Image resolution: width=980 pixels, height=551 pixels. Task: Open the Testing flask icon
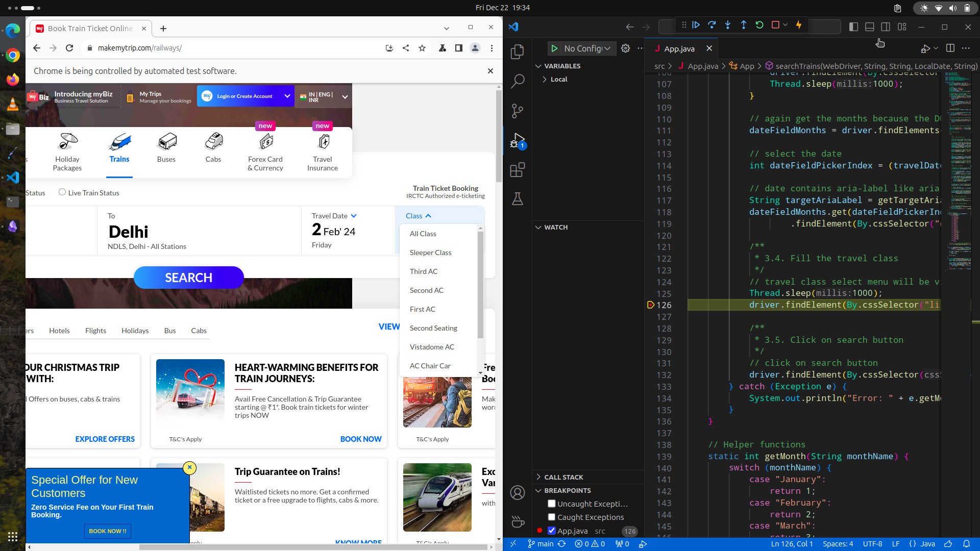(x=518, y=199)
